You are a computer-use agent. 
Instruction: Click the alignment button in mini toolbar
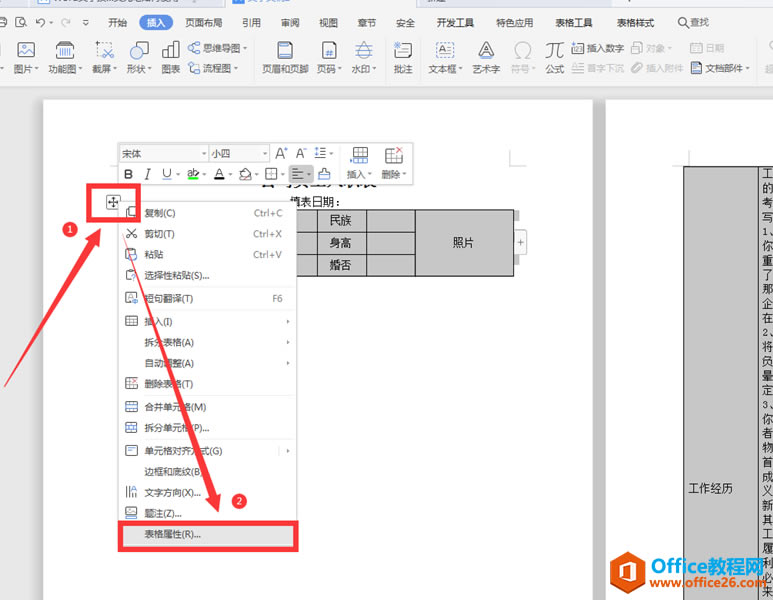click(x=301, y=174)
